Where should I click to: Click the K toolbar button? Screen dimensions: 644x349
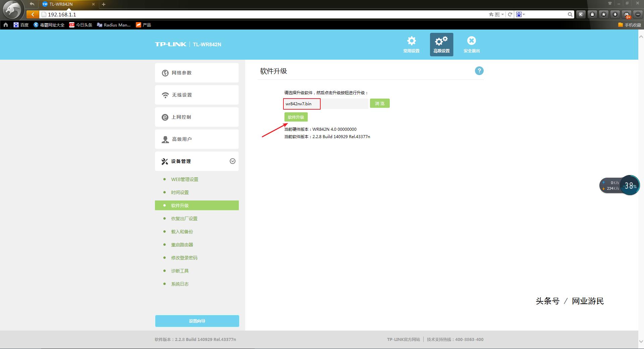pos(581,14)
